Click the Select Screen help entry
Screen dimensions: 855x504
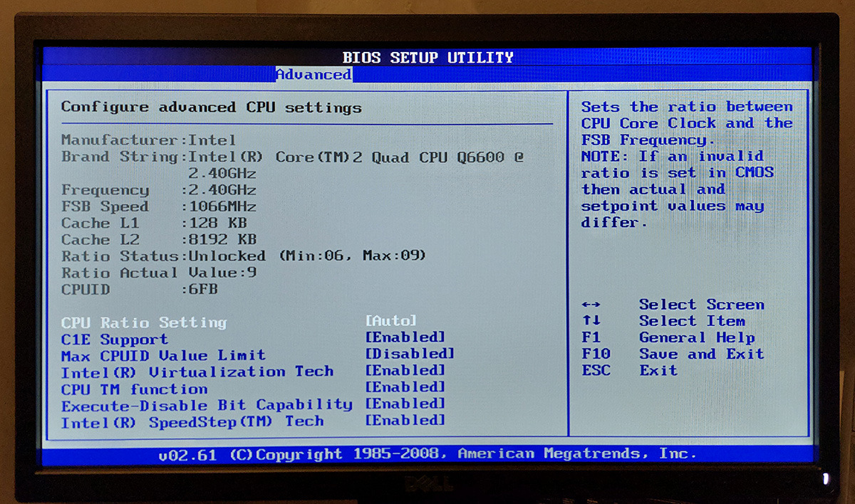701,305
